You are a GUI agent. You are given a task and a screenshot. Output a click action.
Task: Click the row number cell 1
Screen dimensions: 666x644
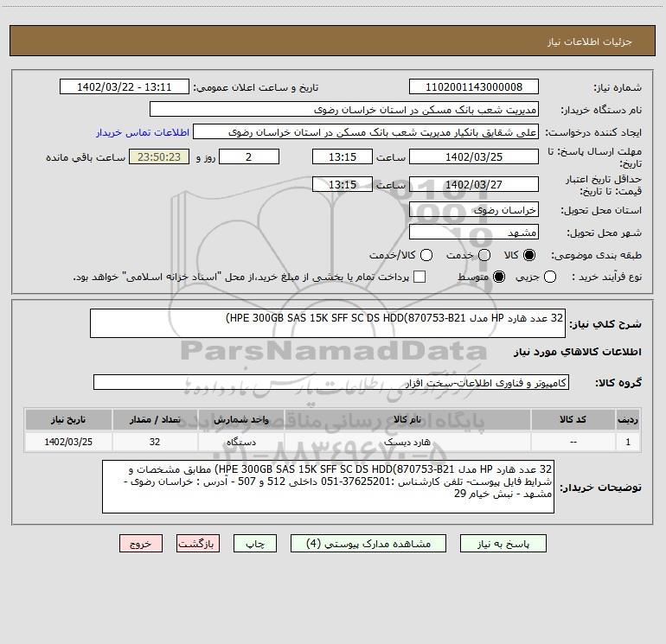coord(628,442)
